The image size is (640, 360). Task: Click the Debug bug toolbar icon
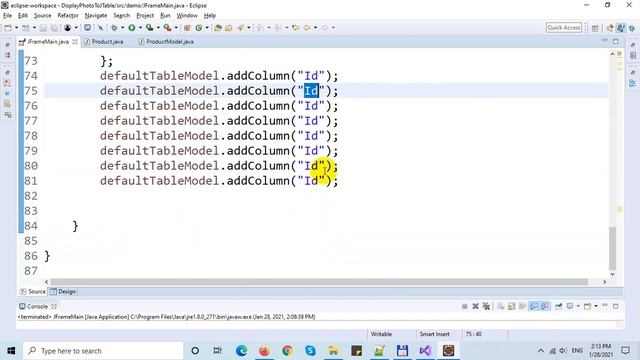tap(114, 28)
